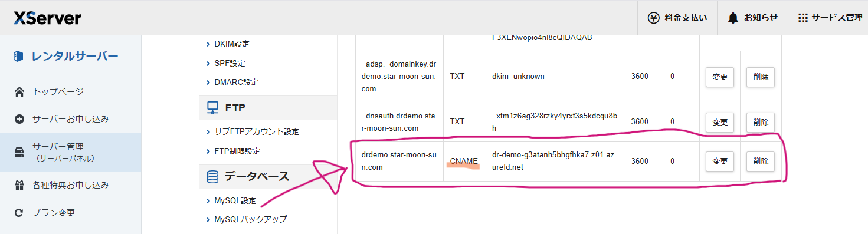Screen dimensions: 868x234
Task: Expand chevron beside MySQLバックアップ
Action: [x=208, y=220]
